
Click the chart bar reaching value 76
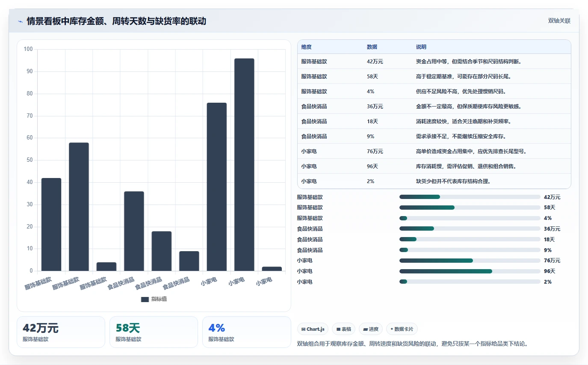[x=217, y=187]
